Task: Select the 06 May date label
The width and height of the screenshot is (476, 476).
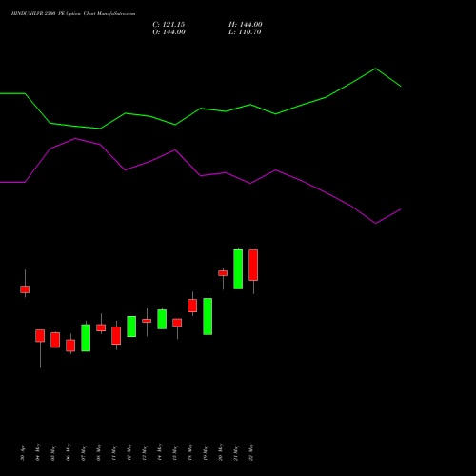Action: click(69, 452)
